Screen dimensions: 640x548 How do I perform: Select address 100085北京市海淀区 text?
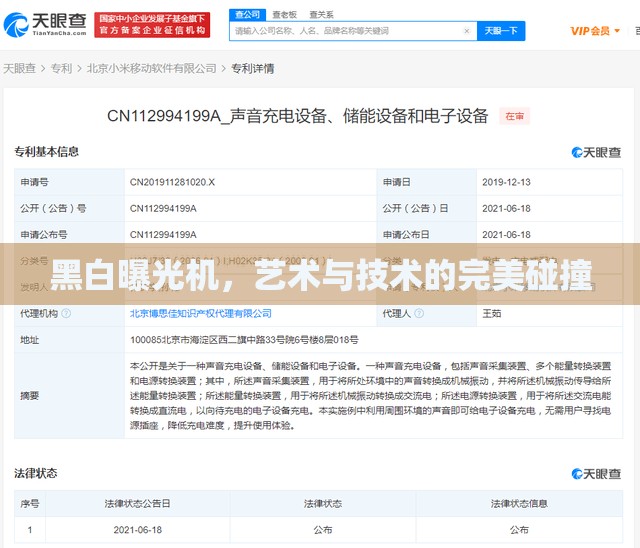[x=244, y=339]
